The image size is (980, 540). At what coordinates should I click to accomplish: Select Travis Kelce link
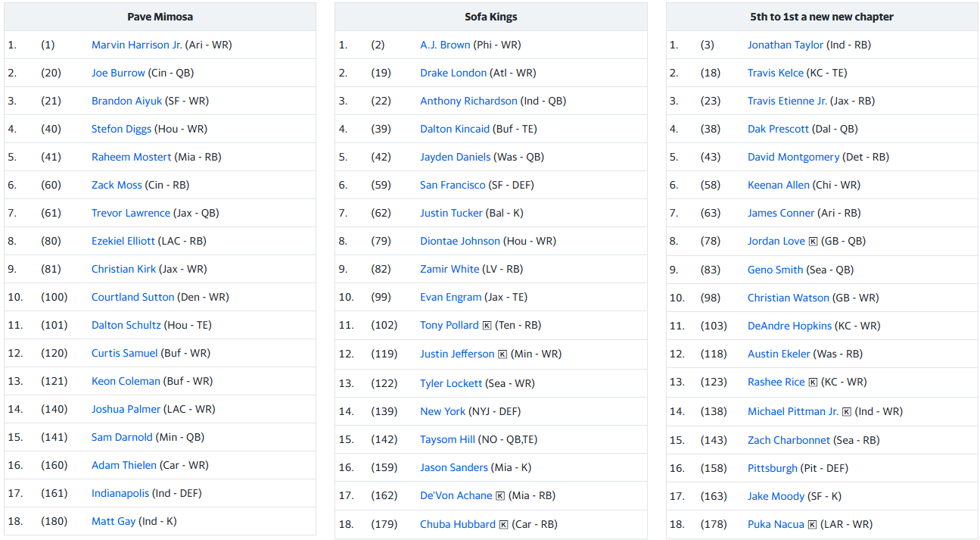click(x=776, y=73)
